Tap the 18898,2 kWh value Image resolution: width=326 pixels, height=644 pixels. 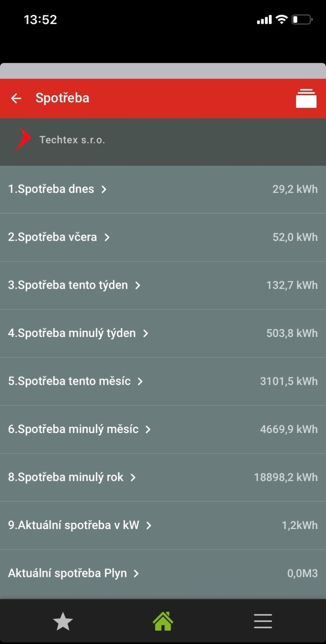pyautogui.click(x=286, y=477)
